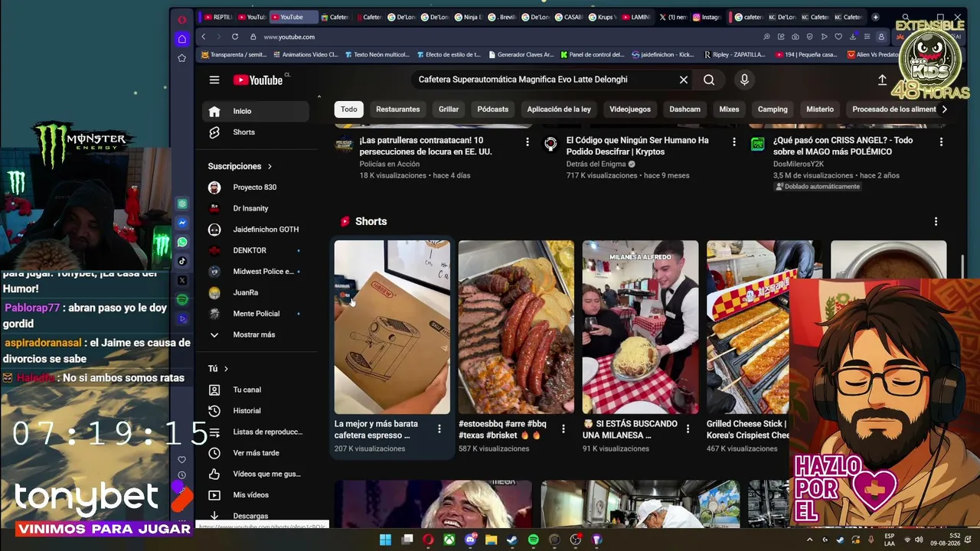
Task: Open the YouTube guide hamburger menu
Action: 214,80
